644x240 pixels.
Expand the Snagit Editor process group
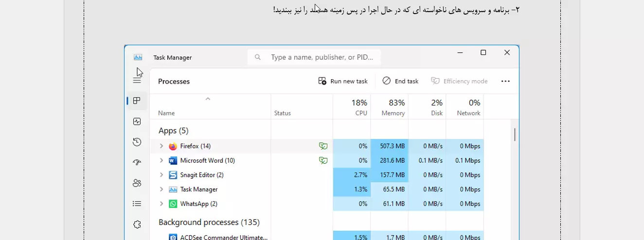tap(161, 175)
